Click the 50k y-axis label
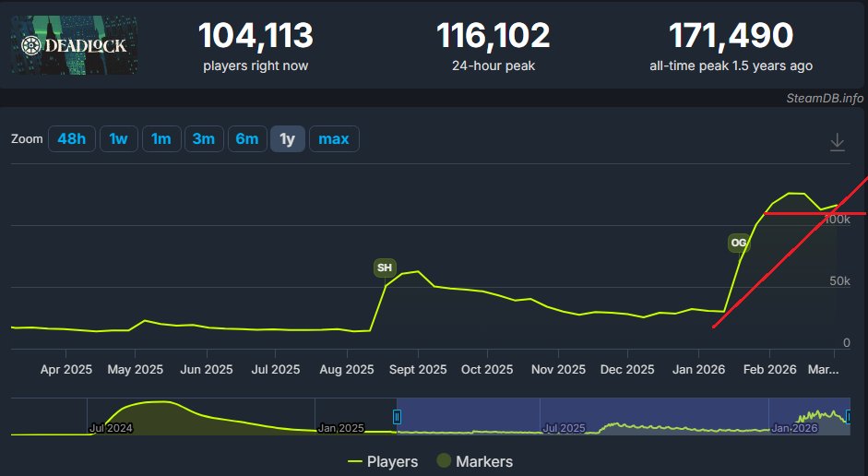Viewport: 868px width, 476px height. tap(839, 281)
